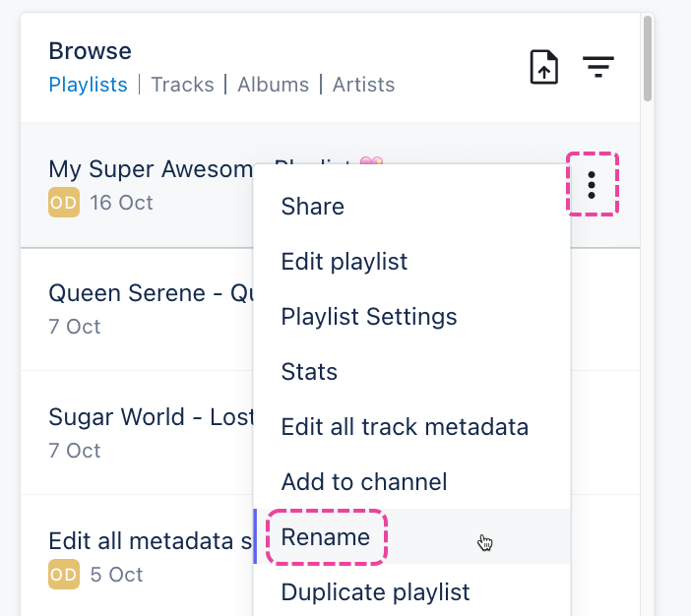Viewport: 691px width, 616px height.
Task: Open the filter/sort icon
Action: (597, 67)
